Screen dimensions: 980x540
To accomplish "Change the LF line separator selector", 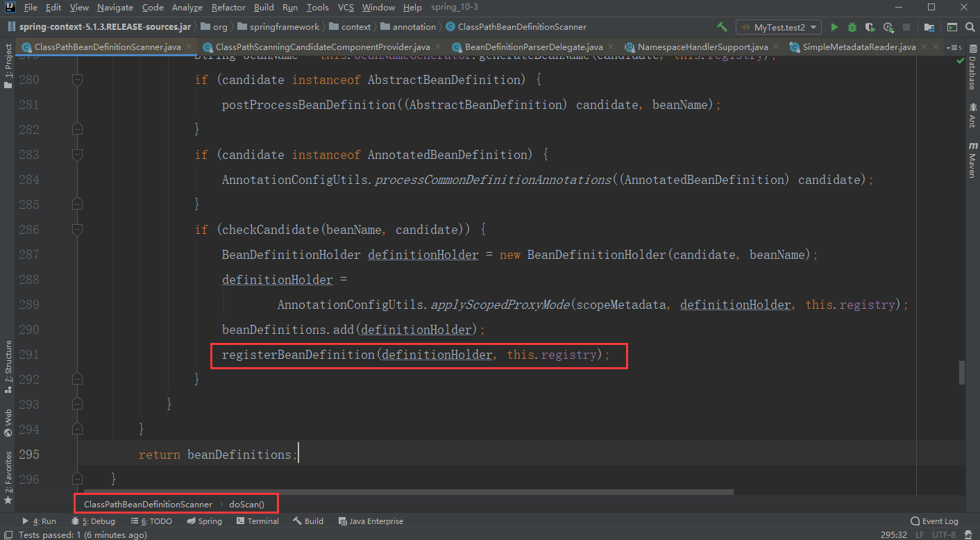I will tap(919, 535).
